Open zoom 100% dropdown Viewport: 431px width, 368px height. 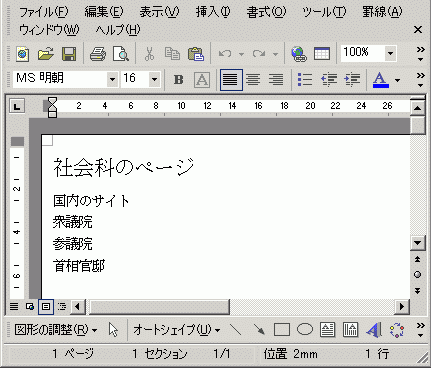[x=390, y=53]
